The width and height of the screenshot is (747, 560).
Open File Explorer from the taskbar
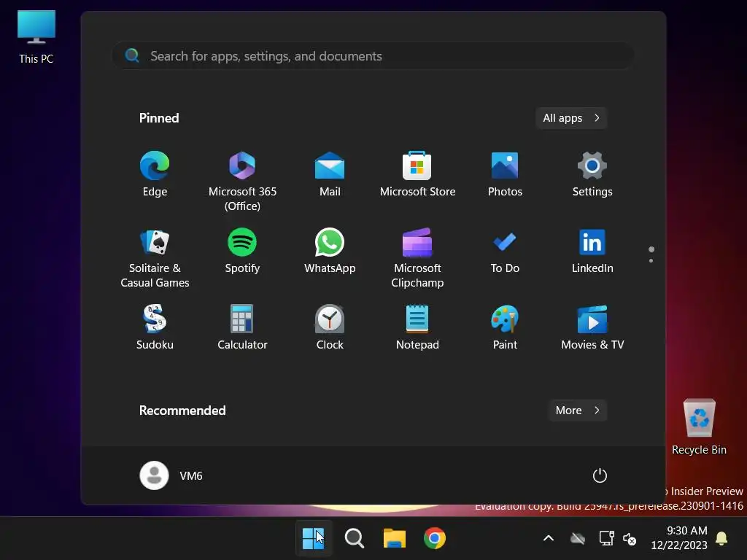tap(395, 539)
